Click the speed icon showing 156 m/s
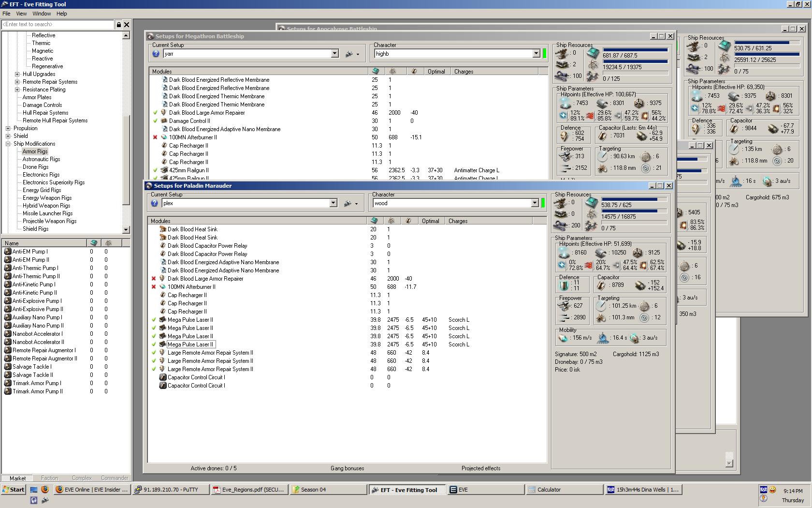This screenshot has width=812, height=508. pyautogui.click(x=564, y=338)
